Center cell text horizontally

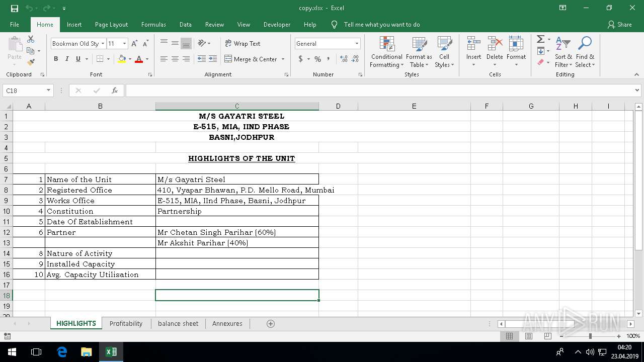(x=175, y=59)
